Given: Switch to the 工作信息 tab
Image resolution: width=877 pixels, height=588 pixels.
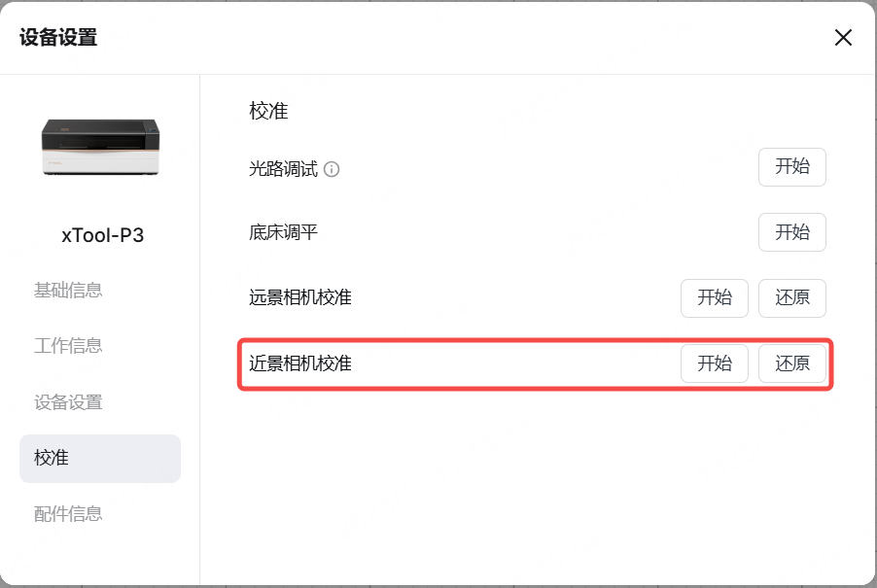Looking at the screenshot, I should [68, 346].
